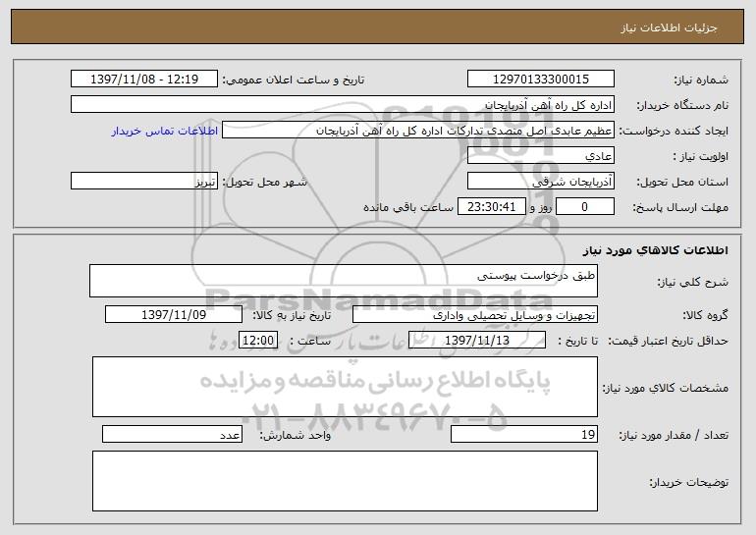Click the need number field 12970133300015
Viewport: 756px width, 535px height.
(x=540, y=80)
